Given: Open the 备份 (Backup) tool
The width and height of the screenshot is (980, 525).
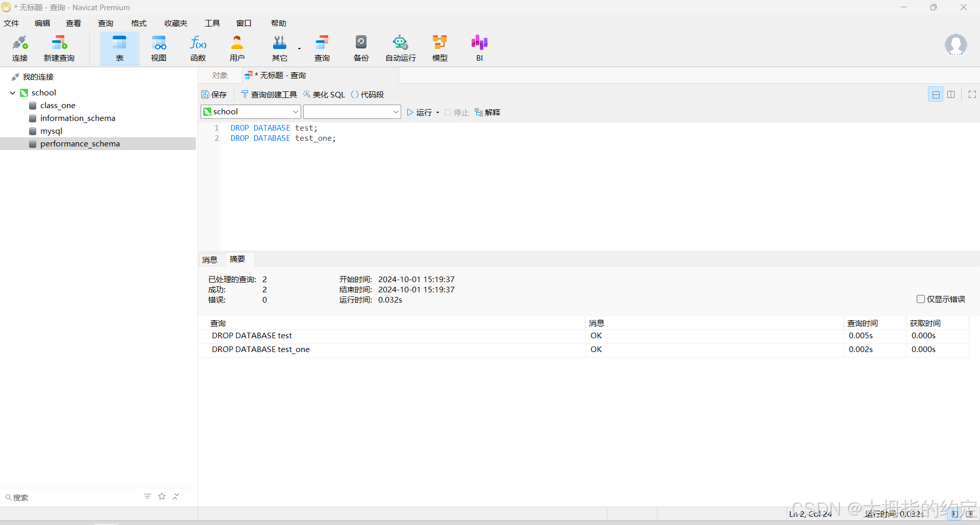Looking at the screenshot, I should (361, 48).
